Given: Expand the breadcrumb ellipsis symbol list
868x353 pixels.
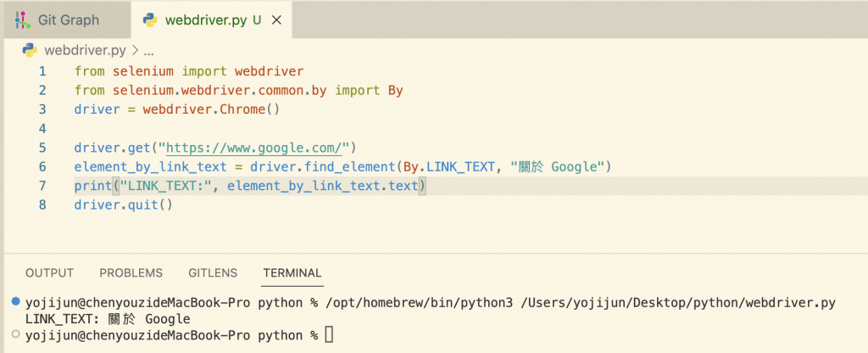Looking at the screenshot, I should (x=148, y=52).
